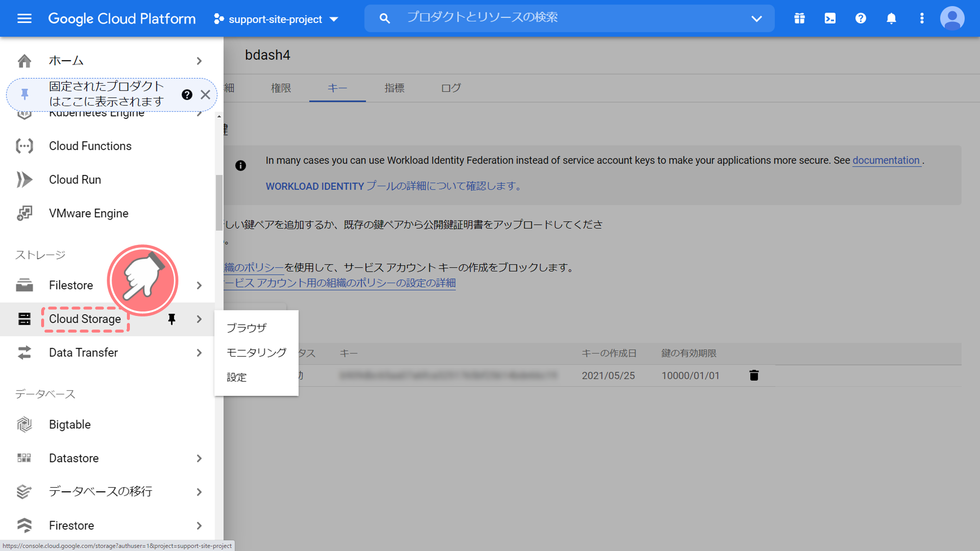Click the Data Transfer arrows icon
This screenshot has width=980, height=551.
tap(24, 353)
